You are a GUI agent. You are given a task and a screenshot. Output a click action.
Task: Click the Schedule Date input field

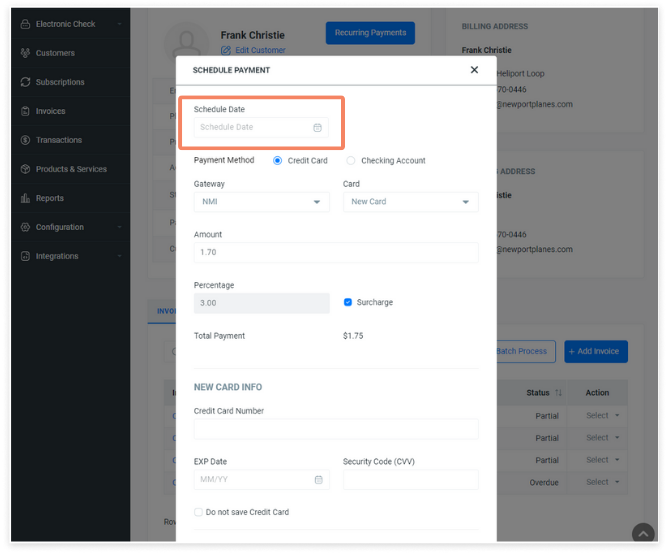point(261,127)
